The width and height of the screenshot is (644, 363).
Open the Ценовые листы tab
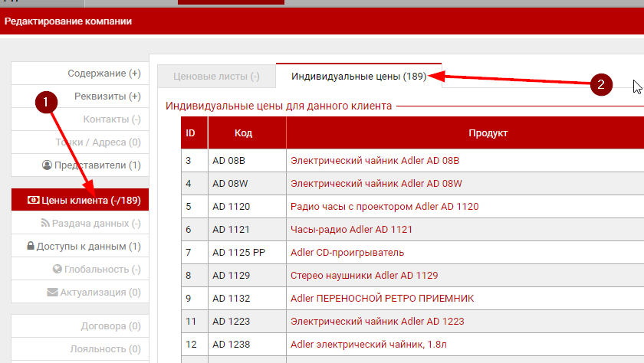[x=216, y=77]
